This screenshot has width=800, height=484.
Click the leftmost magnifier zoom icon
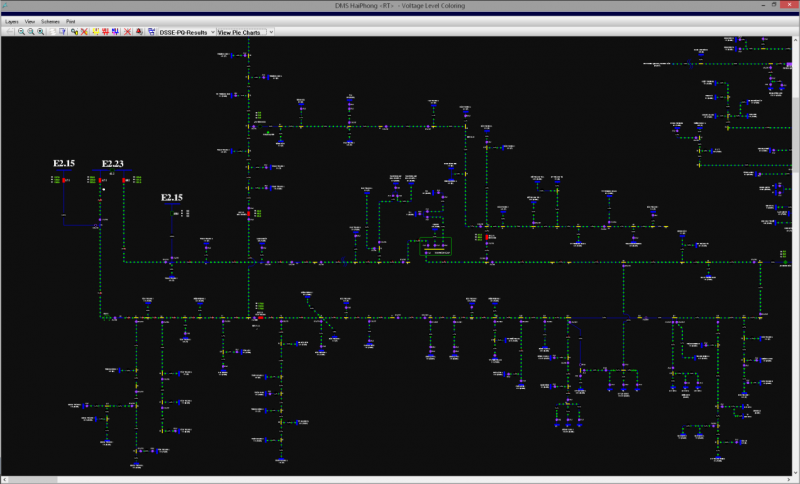pos(21,32)
